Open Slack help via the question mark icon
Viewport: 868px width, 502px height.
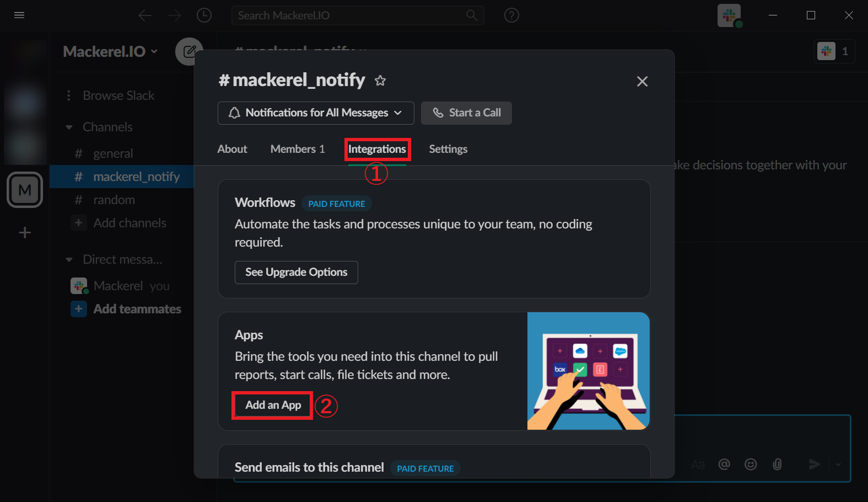[x=511, y=15]
